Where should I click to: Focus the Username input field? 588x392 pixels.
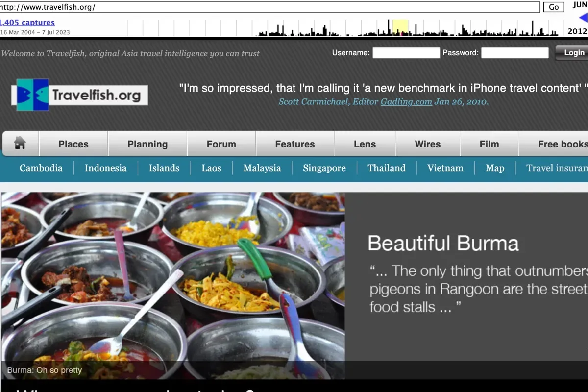tap(406, 53)
